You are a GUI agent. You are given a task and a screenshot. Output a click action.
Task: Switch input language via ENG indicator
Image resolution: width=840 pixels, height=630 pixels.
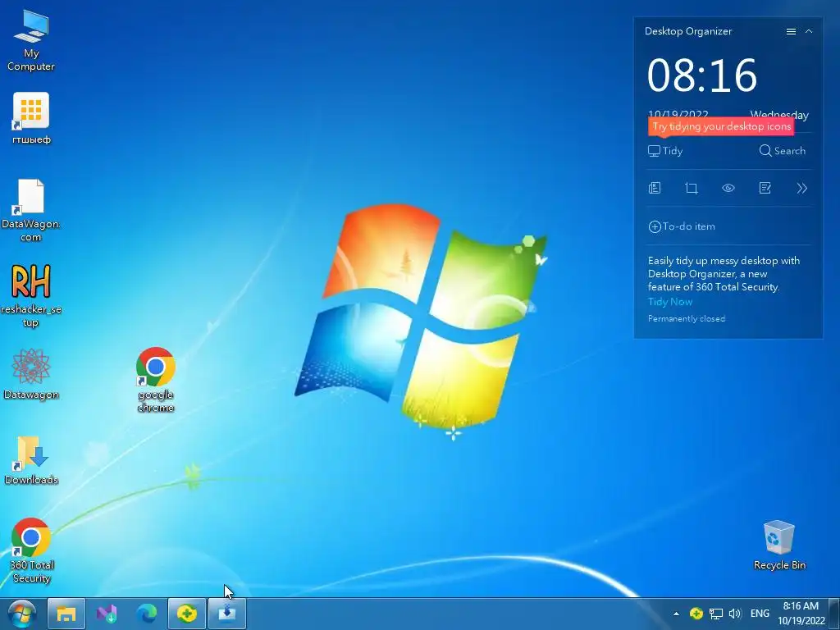760,614
